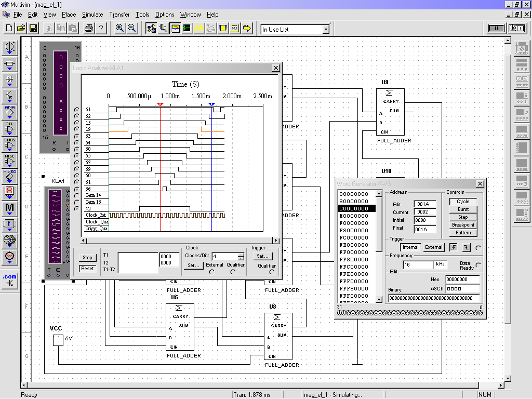Open the Indicators seven-segment component group

[9, 192]
